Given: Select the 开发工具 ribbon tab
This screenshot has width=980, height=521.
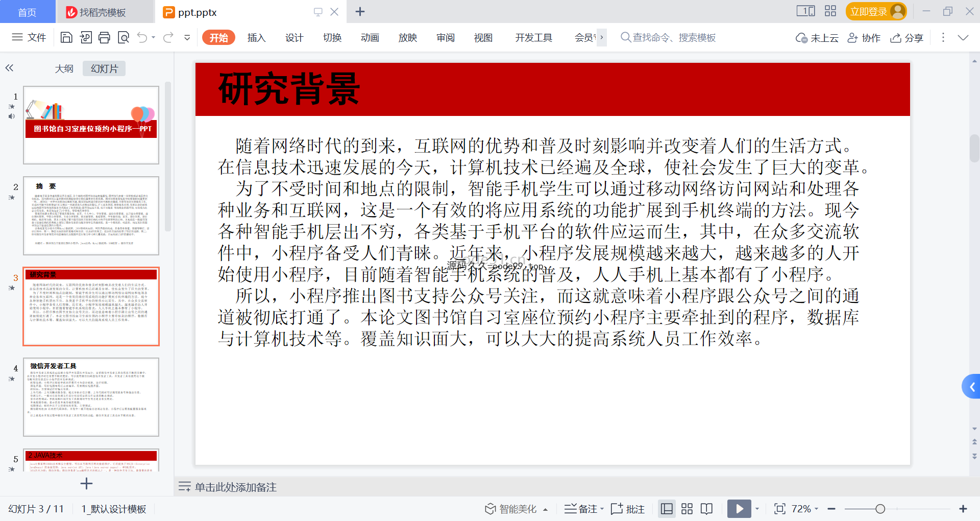Looking at the screenshot, I should (533, 37).
